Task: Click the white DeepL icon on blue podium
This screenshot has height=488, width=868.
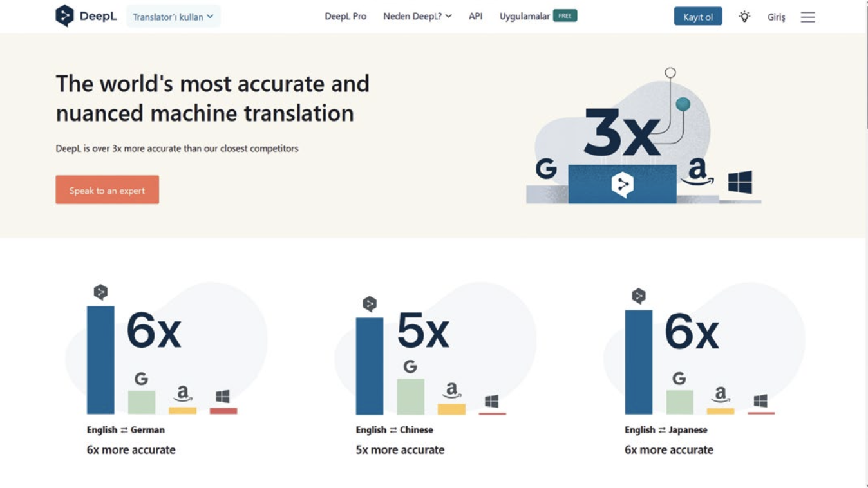Action: 622,185
